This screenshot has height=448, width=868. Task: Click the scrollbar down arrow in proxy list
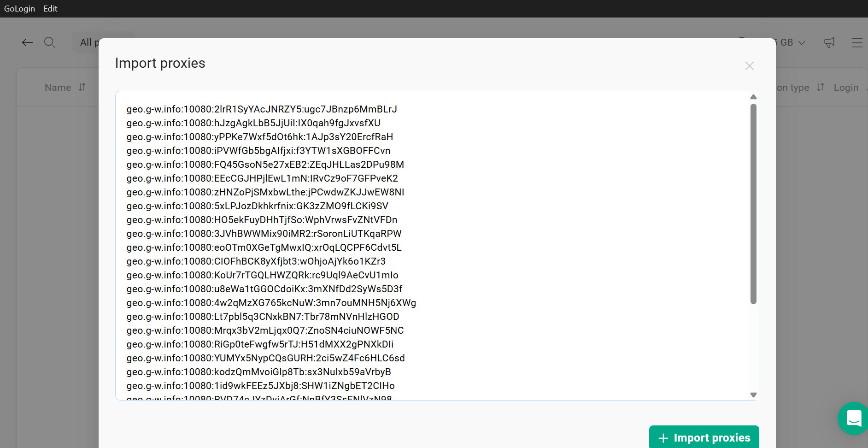coord(753,395)
